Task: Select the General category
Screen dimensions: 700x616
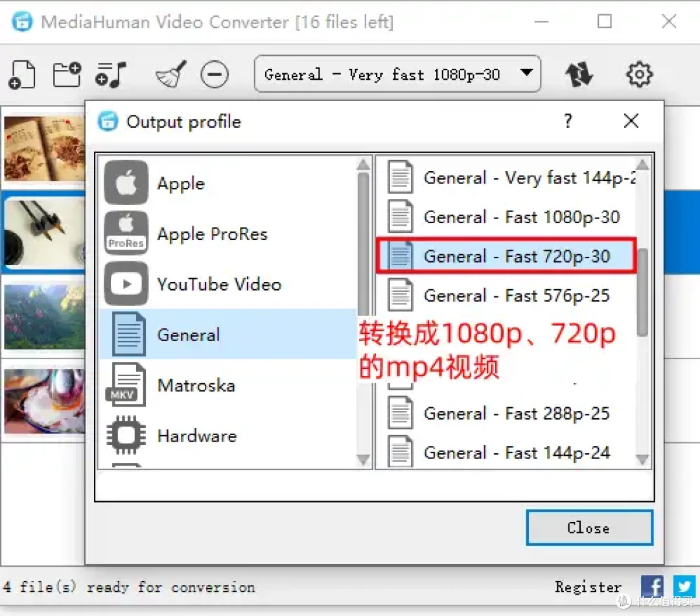Action: (x=227, y=335)
